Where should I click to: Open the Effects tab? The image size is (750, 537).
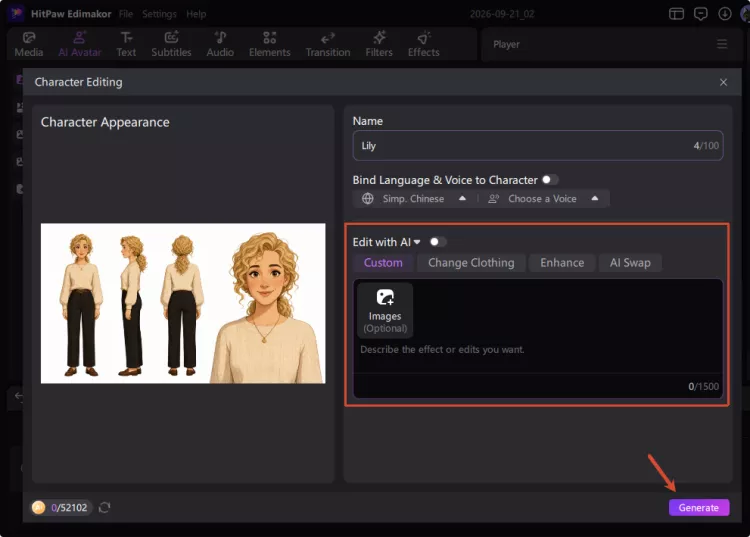pyautogui.click(x=424, y=44)
